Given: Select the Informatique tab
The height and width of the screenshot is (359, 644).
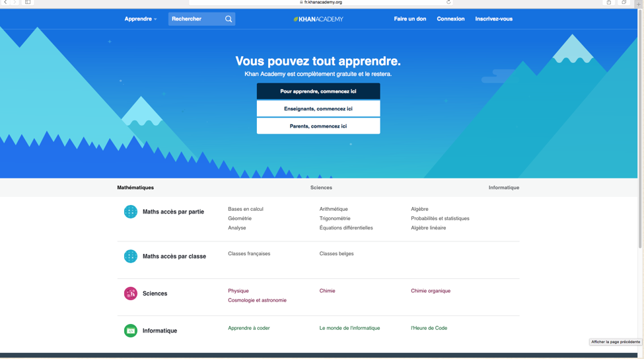Looking at the screenshot, I should pos(503,188).
